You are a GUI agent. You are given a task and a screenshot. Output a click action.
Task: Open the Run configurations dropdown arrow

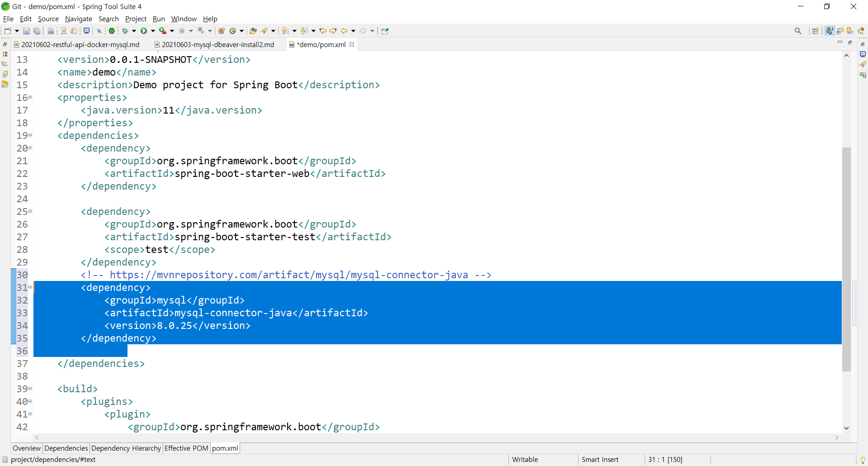[x=153, y=31]
